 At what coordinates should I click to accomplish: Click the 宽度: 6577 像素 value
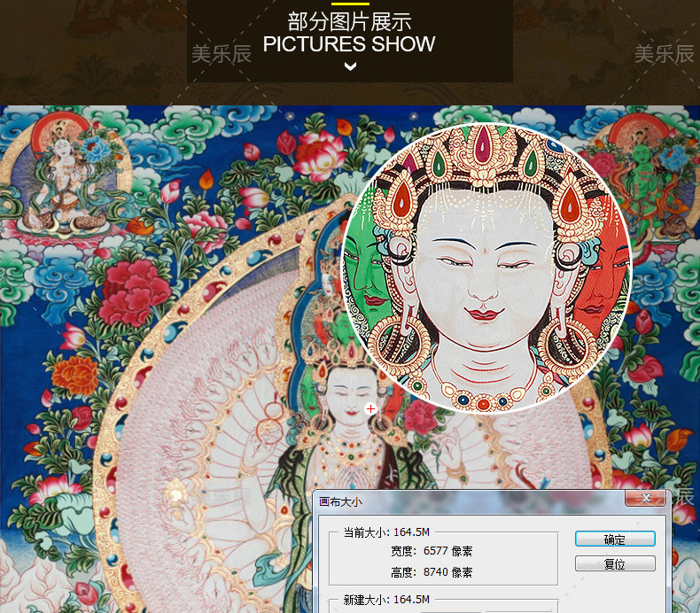432,551
